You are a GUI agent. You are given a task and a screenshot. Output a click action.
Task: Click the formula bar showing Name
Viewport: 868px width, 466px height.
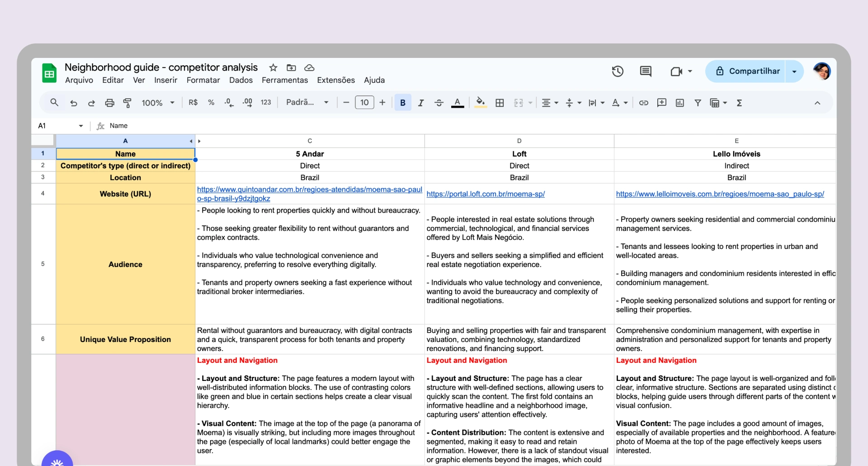coord(470,126)
